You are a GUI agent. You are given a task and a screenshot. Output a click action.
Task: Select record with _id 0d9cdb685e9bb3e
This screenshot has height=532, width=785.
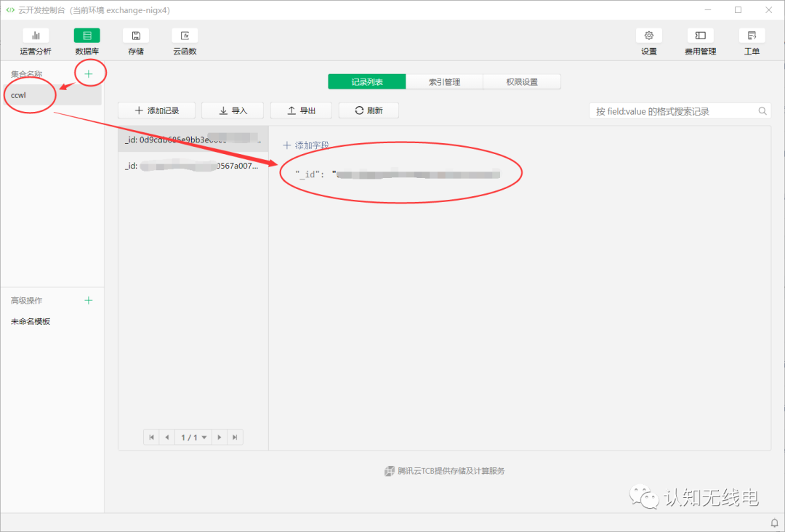coord(193,140)
